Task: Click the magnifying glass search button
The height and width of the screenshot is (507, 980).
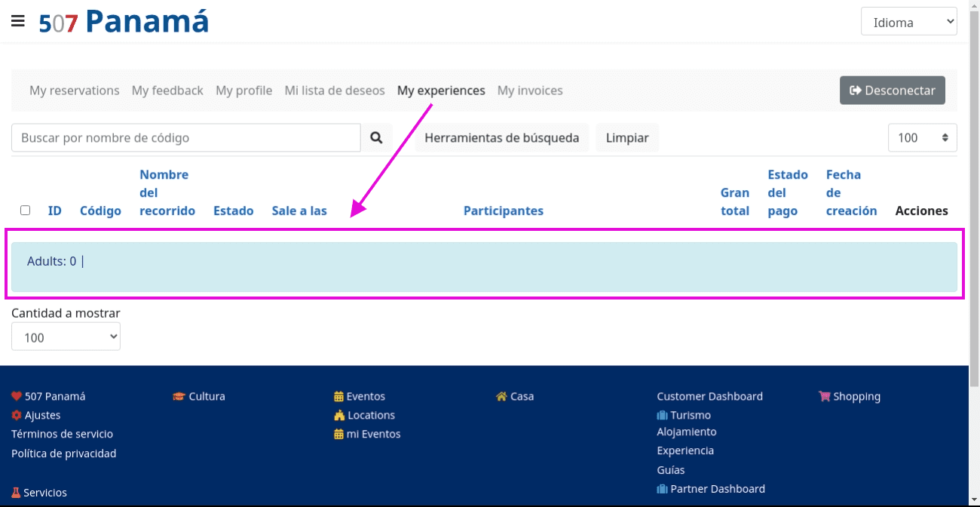Action: 376,138
